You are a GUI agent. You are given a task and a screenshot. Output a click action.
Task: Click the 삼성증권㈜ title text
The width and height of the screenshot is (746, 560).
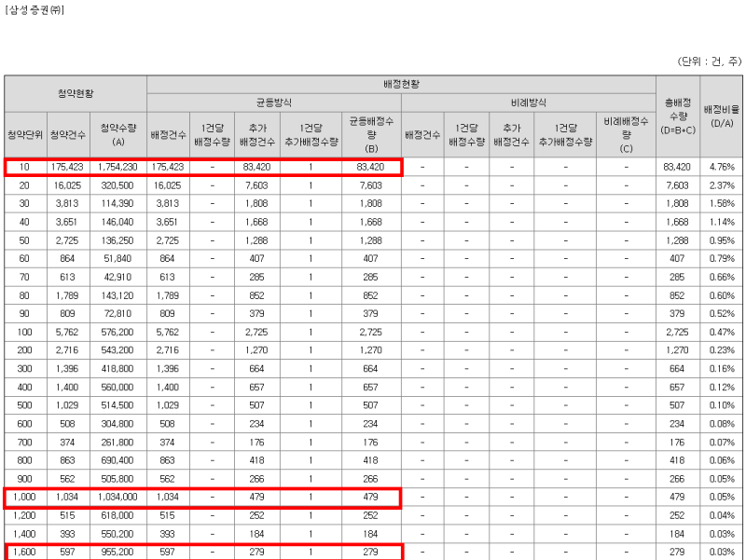click(x=36, y=11)
